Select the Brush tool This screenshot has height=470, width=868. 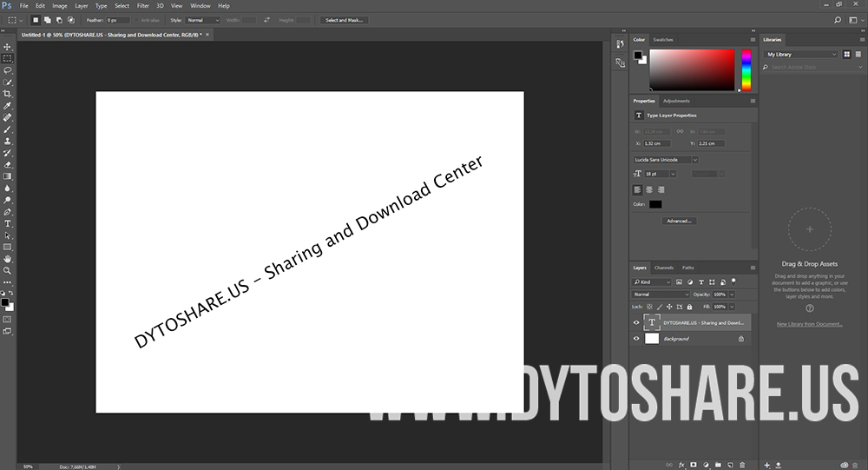[8, 129]
